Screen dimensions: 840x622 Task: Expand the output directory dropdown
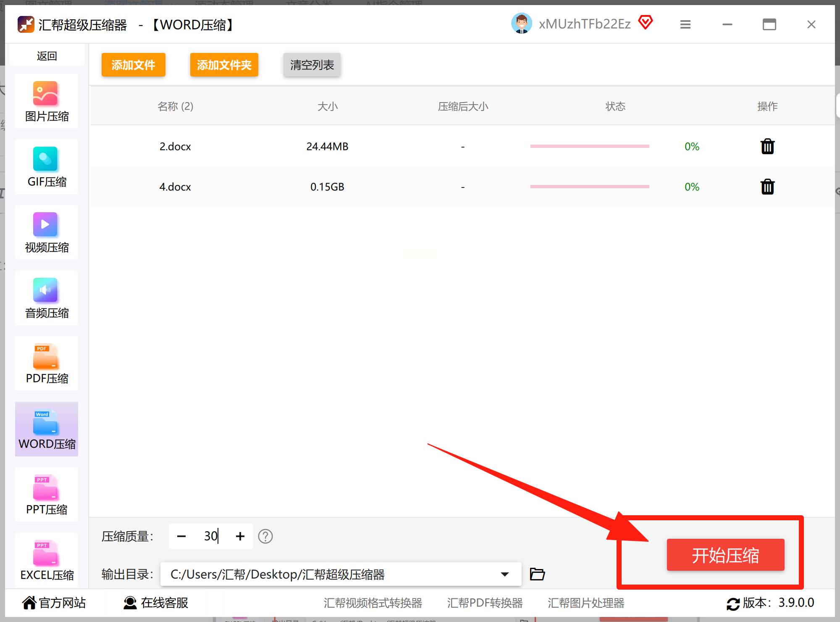click(505, 574)
